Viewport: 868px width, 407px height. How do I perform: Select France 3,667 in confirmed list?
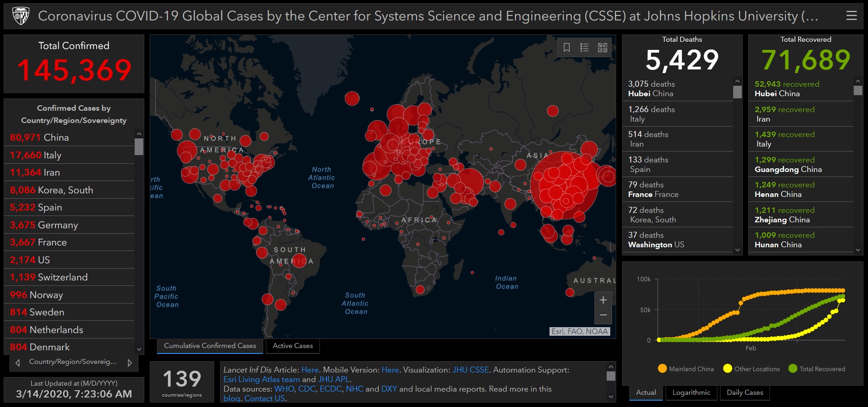click(69, 242)
